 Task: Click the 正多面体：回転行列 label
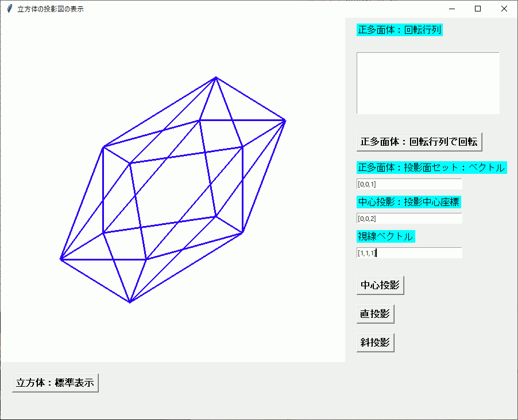click(x=399, y=30)
